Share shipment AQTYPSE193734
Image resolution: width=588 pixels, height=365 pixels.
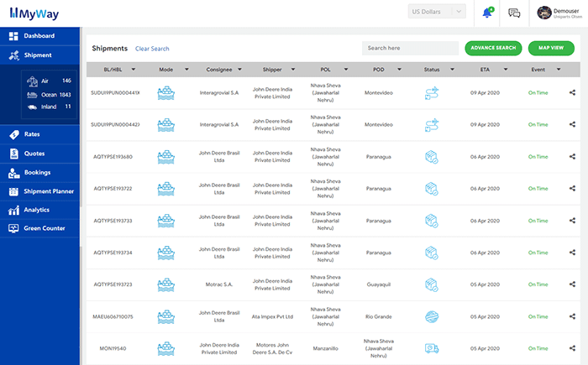pos(572,253)
